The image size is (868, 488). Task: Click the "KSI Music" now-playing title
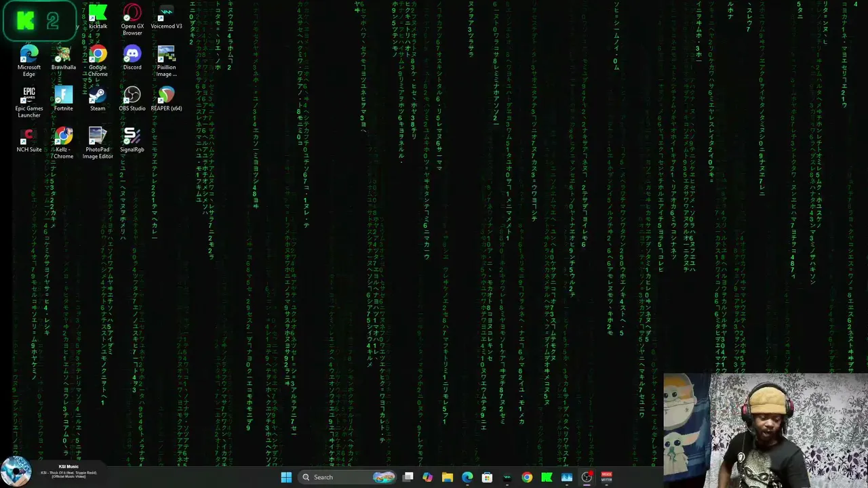pos(68,466)
